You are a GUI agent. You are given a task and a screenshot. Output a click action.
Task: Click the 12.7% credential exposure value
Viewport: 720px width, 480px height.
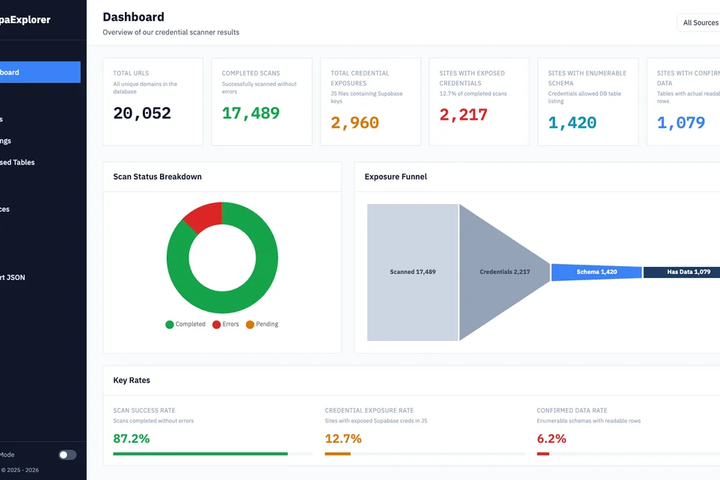tap(343, 439)
